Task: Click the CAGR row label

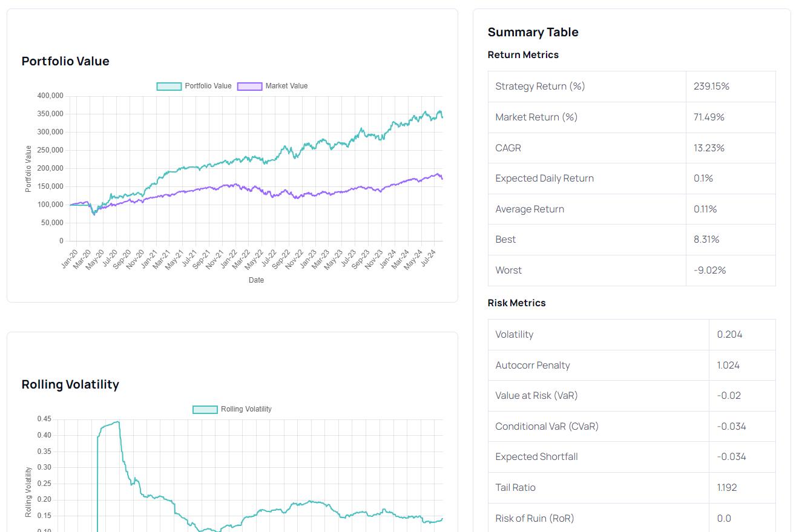Action: coord(508,148)
